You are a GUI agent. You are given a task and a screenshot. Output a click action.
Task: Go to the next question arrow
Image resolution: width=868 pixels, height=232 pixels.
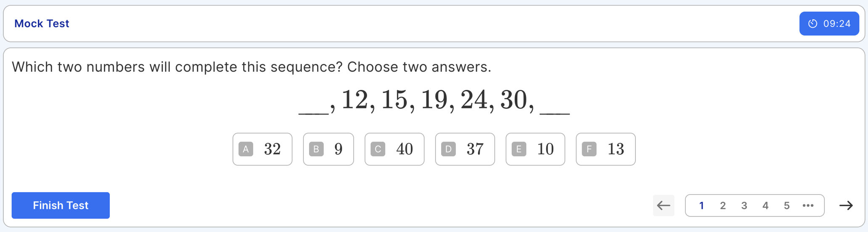[846, 206]
